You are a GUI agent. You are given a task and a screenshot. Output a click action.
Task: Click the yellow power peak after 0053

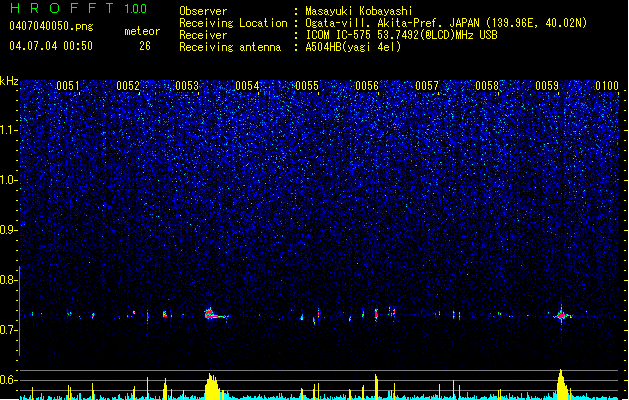click(212, 386)
